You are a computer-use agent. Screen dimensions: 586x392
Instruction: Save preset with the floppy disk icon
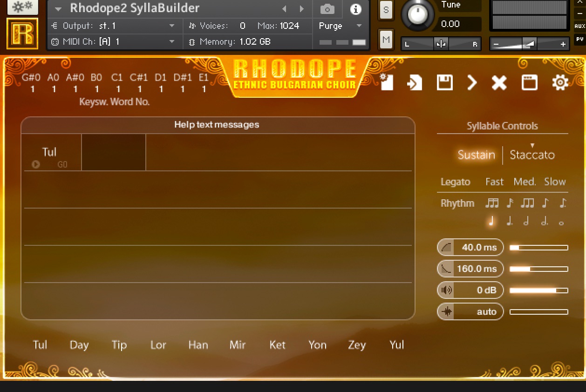coord(444,82)
